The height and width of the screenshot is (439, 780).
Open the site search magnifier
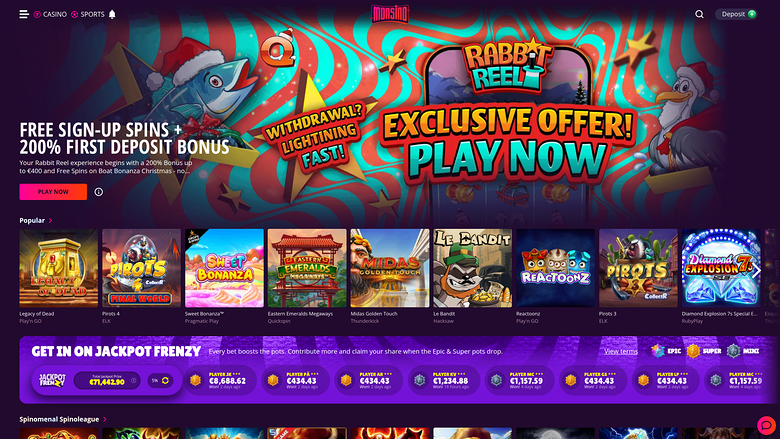click(x=699, y=14)
